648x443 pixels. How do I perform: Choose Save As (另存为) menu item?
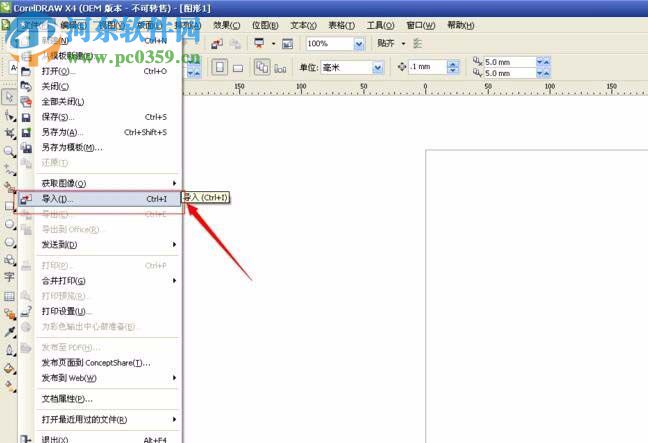pos(99,132)
